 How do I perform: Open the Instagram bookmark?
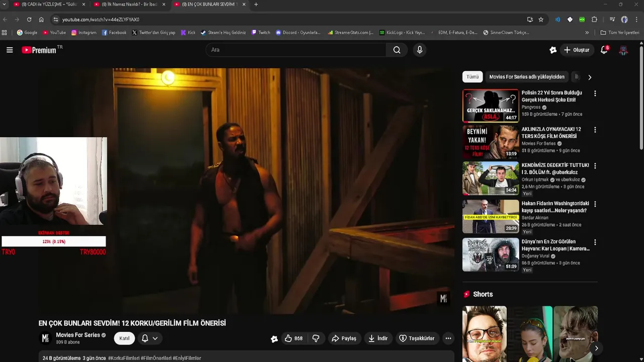[x=84, y=32]
